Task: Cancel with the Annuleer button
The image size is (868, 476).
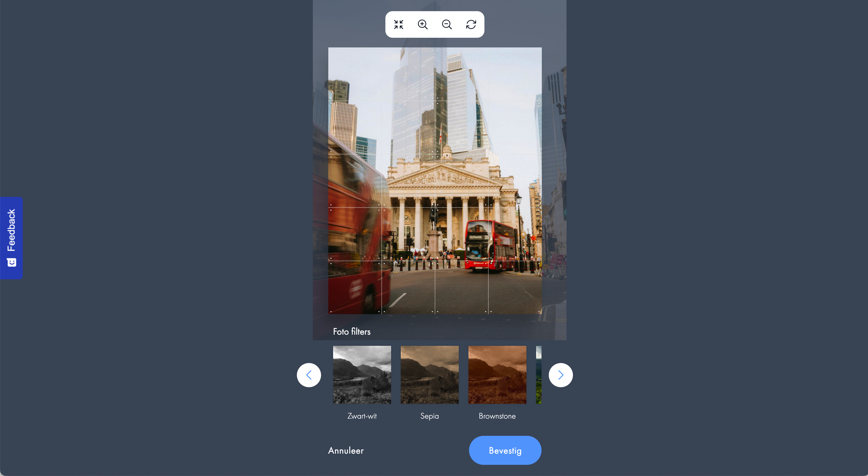Action: click(346, 450)
